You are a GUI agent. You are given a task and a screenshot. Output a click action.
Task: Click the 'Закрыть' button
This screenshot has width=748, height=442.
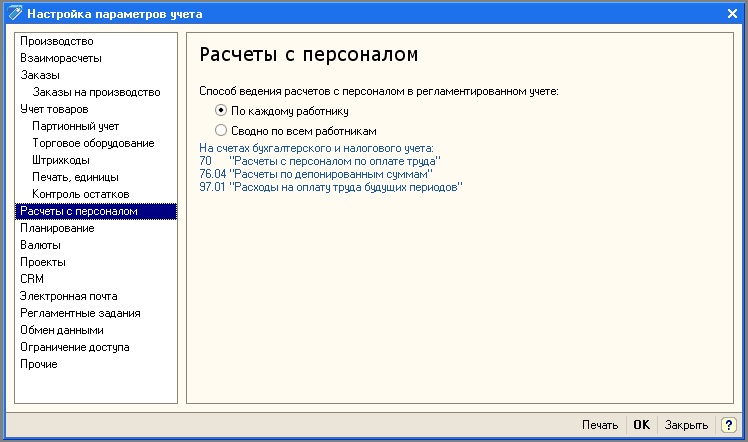pyautogui.click(x=686, y=425)
